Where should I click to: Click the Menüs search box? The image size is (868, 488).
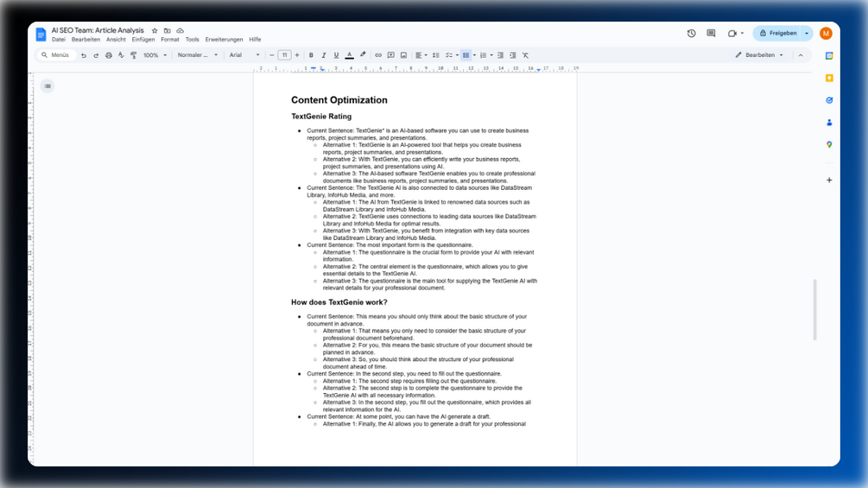click(56, 55)
